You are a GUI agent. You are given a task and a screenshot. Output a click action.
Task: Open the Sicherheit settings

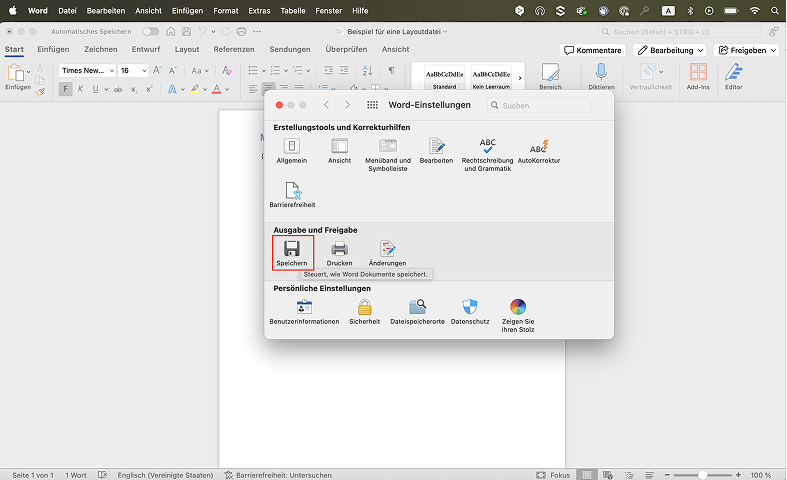click(364, 311)
